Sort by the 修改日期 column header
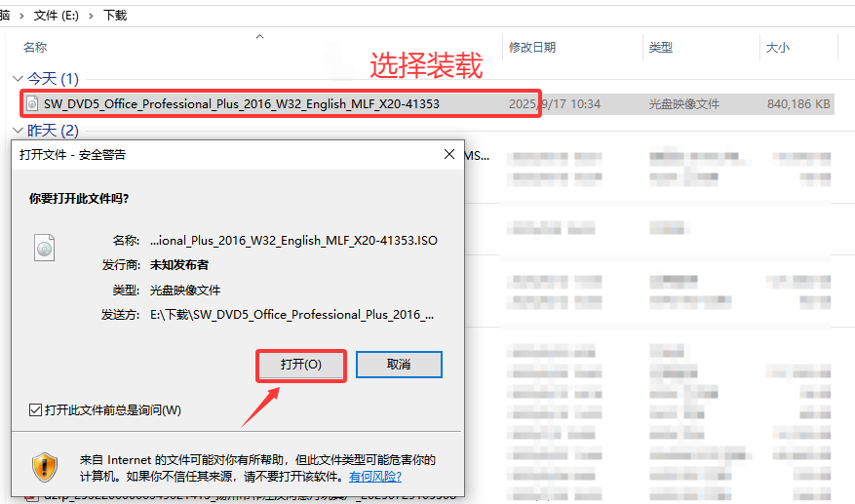The width and height of the screenshot is (855, 504). [532, 48]
